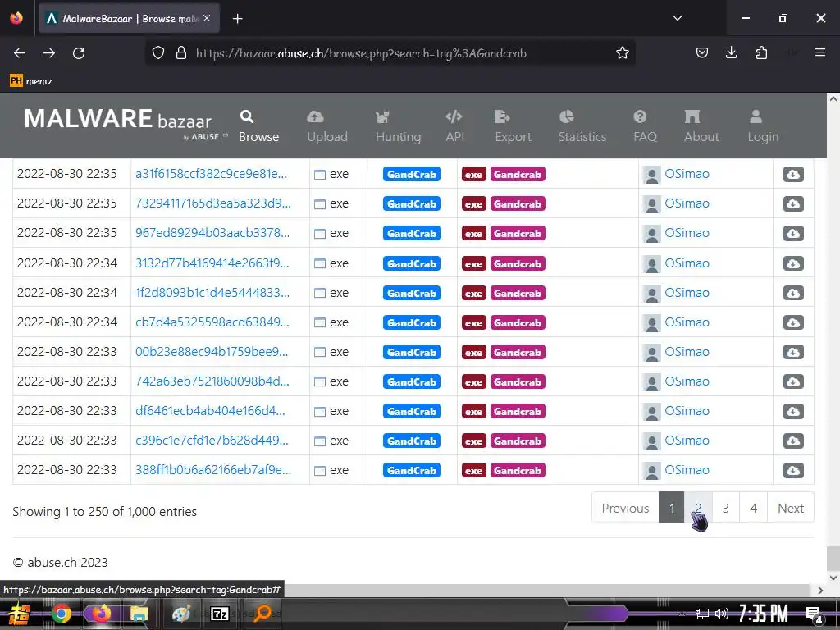View the Statistics page
840x630 pixels.
[582, 126]
